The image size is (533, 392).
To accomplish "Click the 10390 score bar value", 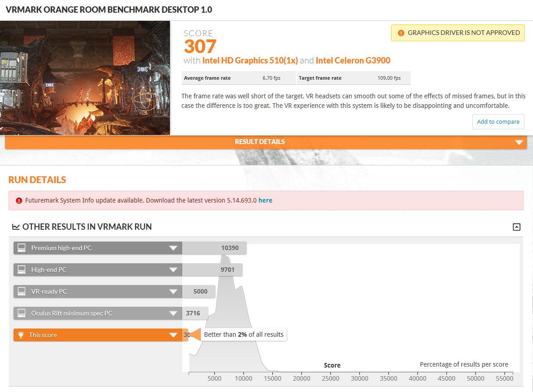I will 230,248.
